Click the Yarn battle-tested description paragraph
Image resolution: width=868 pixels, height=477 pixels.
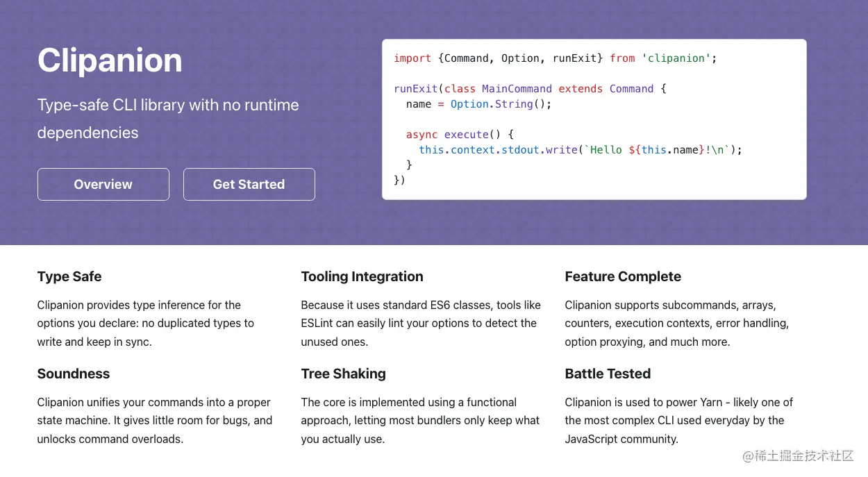coord(678,420)
